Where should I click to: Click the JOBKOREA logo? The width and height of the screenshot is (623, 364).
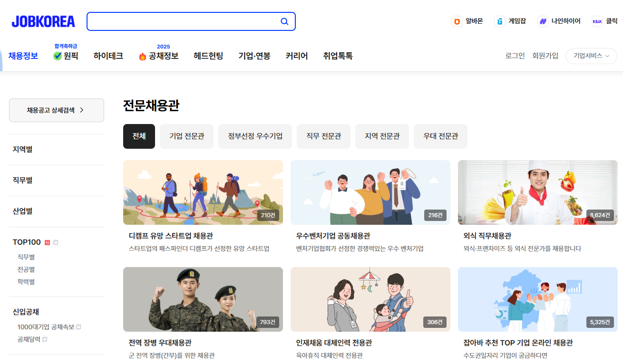pyautogui.click(x=43, y=21)
